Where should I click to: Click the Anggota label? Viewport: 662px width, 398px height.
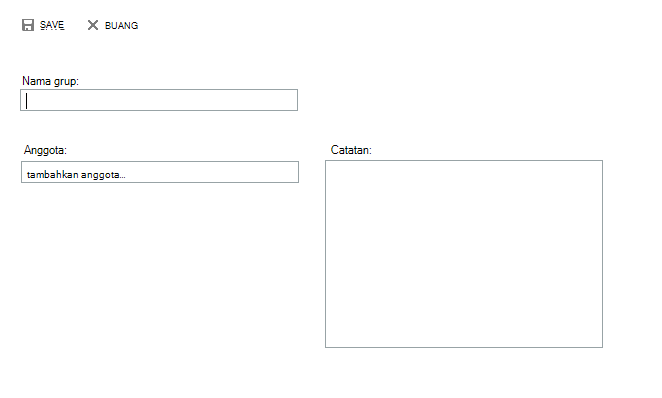(x=45, y=150)
